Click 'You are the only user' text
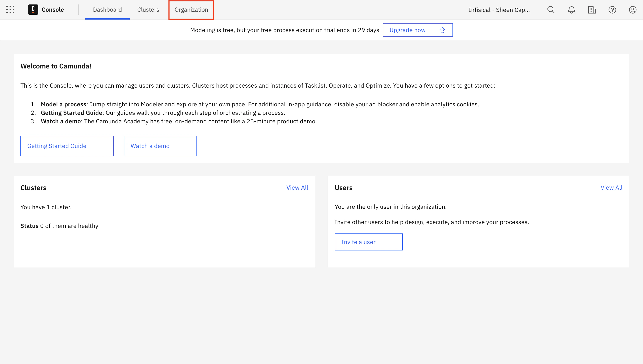Screen dimensions: 643x364 point(391,207)
